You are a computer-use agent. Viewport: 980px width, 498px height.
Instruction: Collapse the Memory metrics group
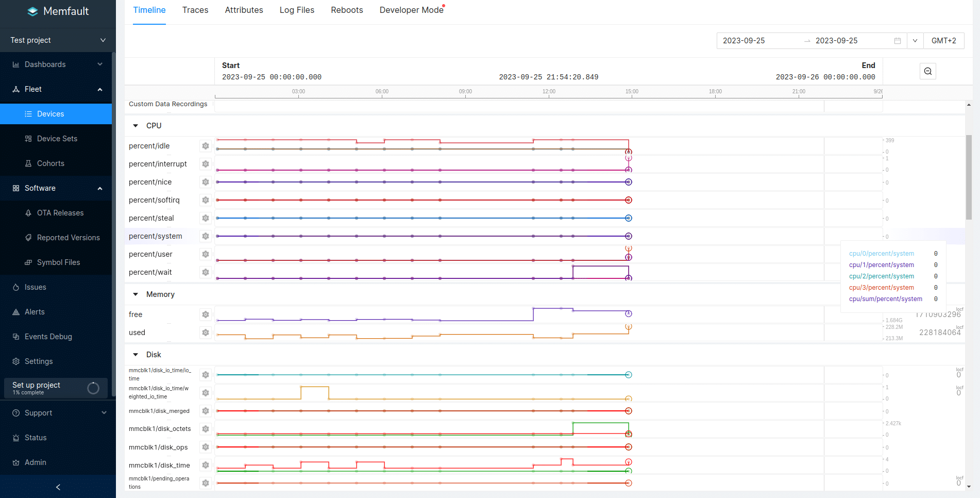[x=136, y=294]
